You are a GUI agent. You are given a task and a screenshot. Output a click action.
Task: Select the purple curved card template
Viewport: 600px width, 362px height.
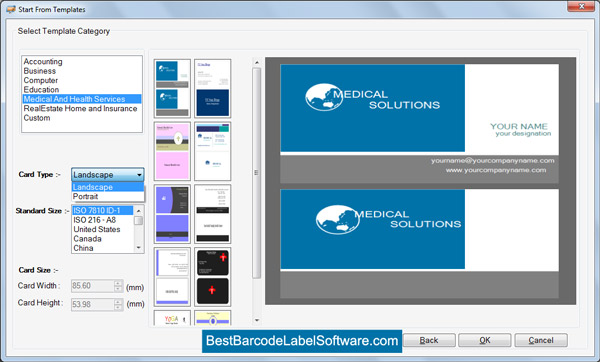(x=172, y=214)
